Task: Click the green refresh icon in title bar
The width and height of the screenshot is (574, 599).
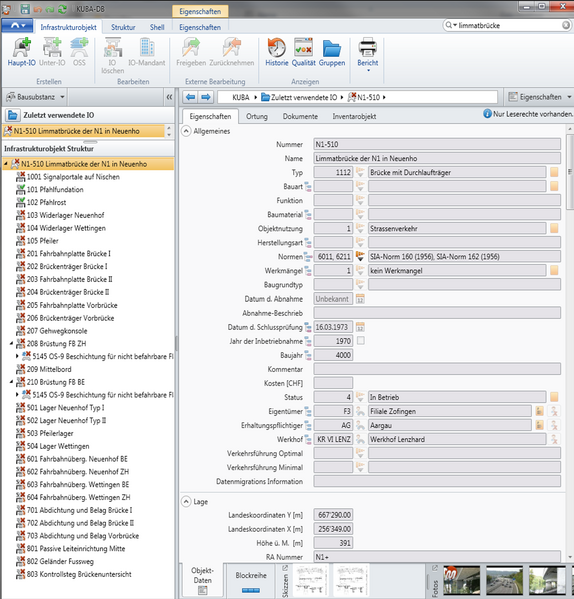Action: click(62, 9)
